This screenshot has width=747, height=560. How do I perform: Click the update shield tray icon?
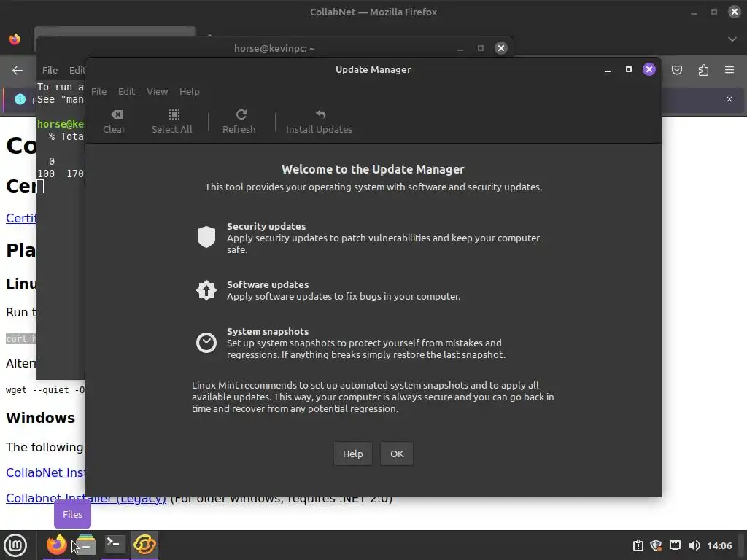(656, 545)
